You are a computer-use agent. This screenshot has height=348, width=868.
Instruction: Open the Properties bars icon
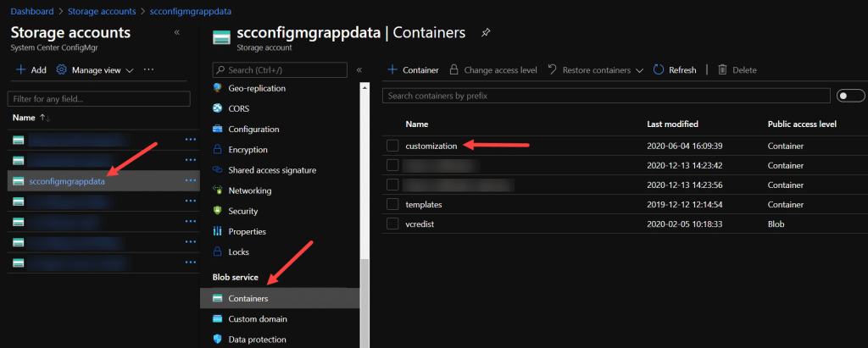pyautogui.click(x=218, y=231)
